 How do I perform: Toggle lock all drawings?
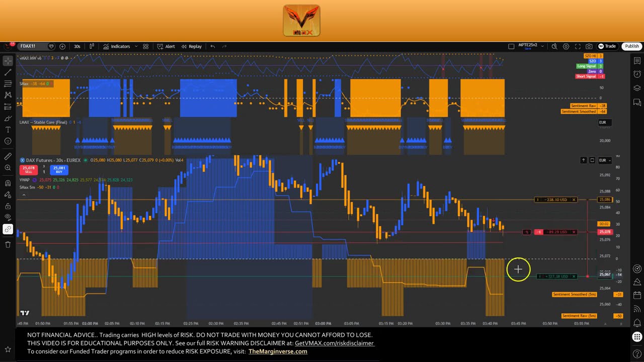point(8,206)
